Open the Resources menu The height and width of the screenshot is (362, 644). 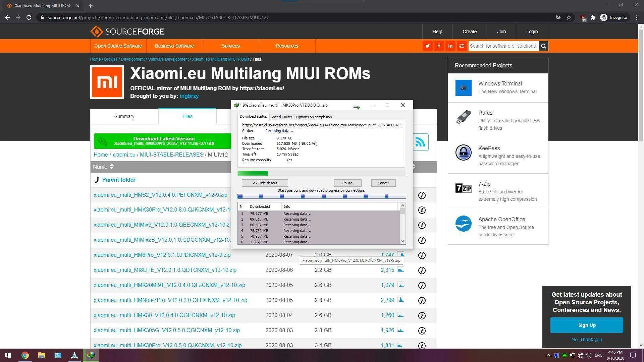pyautogui.click(x=287, y=46)
